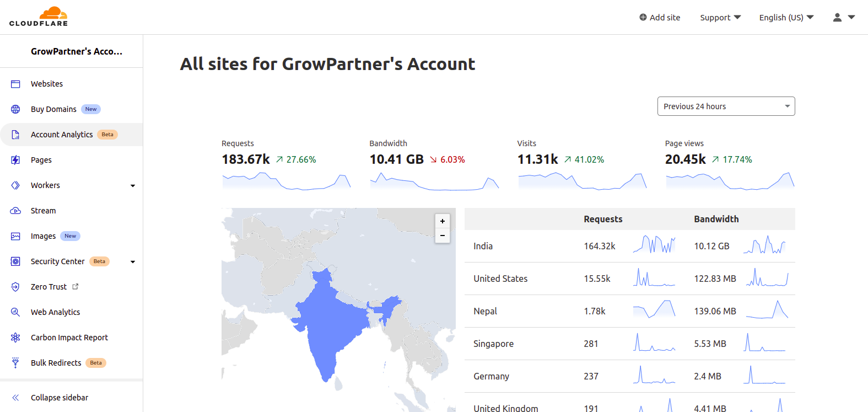Click Germany's 2.4 MB bandwidth value
The height and width of the screenshot is (412, 868).
coord(708,376)
